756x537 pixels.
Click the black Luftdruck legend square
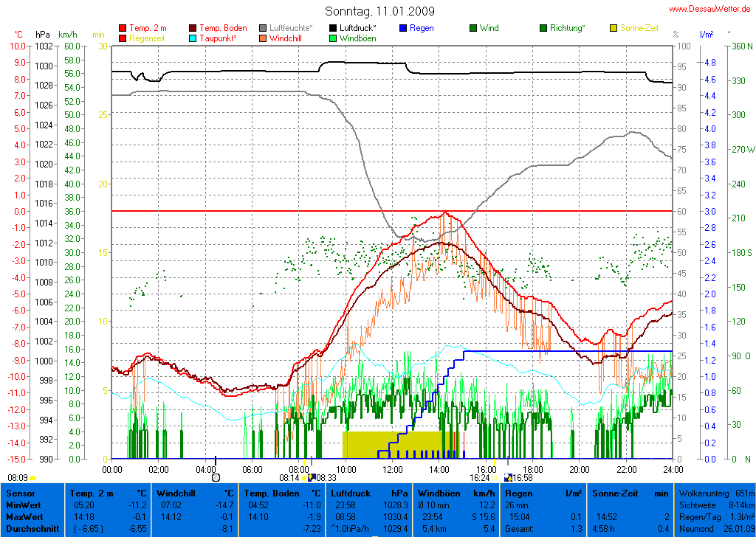pyautogui.click(x=334, y=28)
